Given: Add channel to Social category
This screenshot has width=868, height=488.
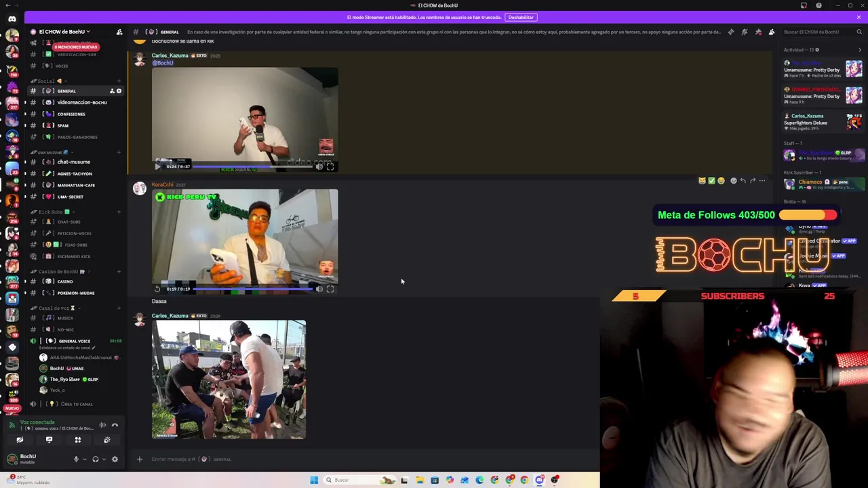Looking at the screenshot, I should click(119, 81).
